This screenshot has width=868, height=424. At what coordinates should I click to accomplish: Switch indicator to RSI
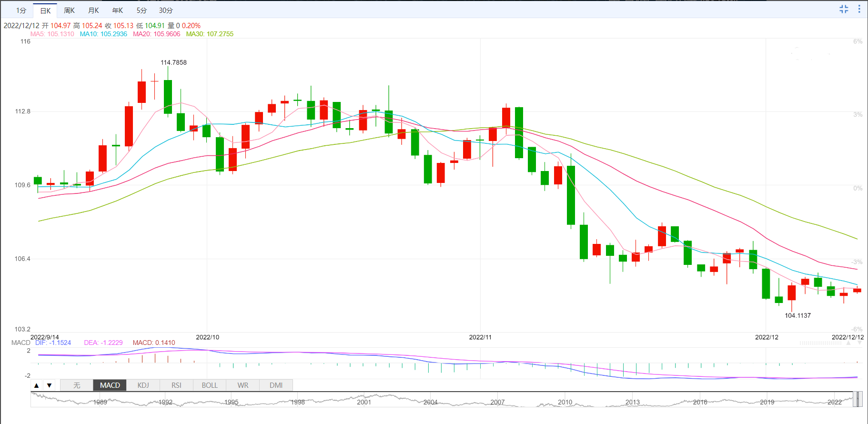pos(176,385)
